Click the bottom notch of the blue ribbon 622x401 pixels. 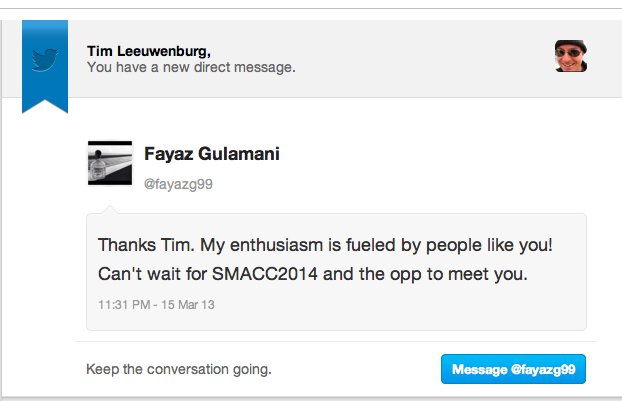point(45,106)
